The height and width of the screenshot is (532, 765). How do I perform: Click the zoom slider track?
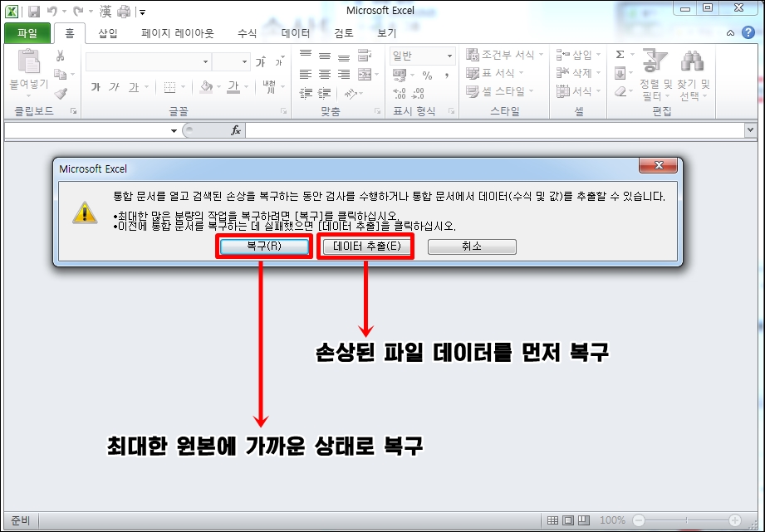pyautogui.click(x=686, y=520)
